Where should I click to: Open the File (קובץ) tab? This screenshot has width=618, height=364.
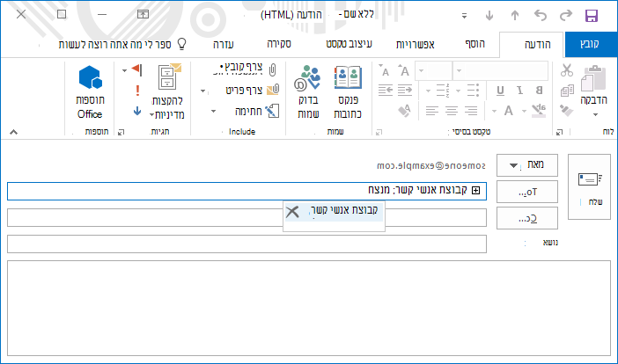tap(590, 44)
